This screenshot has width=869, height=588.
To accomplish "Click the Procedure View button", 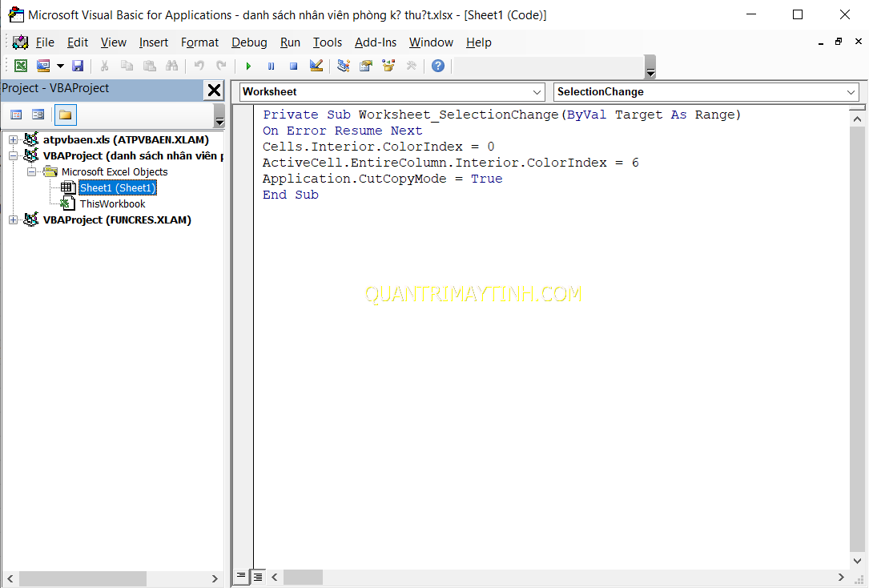I will pyautogui.click(x=241, y=576).
